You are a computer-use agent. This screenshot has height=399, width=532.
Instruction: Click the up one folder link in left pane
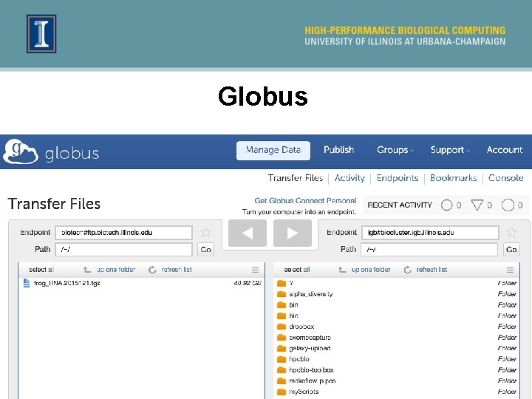click(116, 270)
